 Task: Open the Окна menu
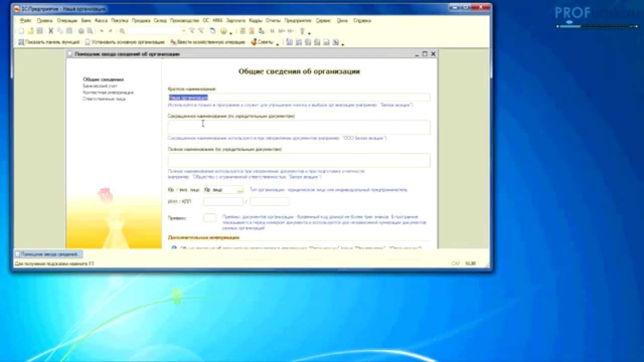[x=342, y=21]
